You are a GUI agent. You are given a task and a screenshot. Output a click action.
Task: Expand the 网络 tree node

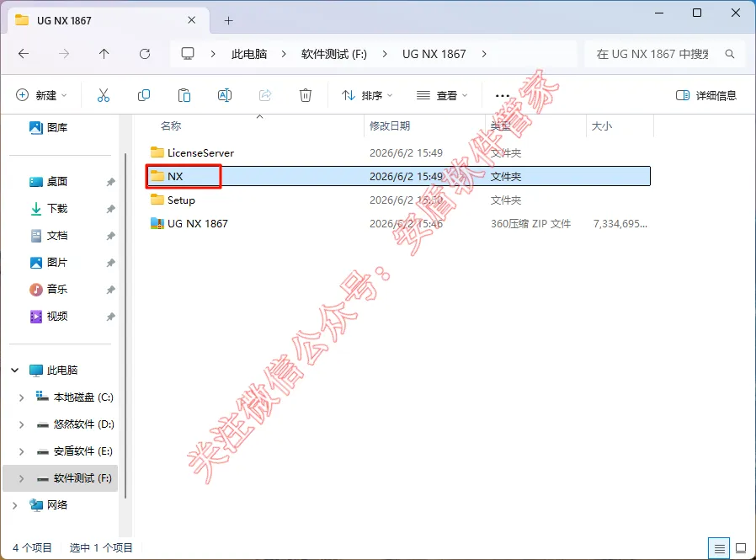[x=15, y=505]
